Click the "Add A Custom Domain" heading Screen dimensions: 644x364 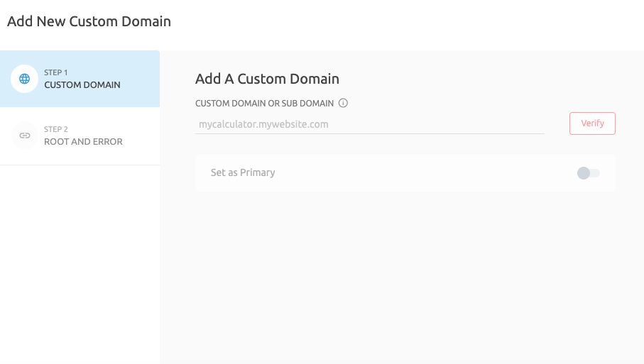[x=267, y=79]
